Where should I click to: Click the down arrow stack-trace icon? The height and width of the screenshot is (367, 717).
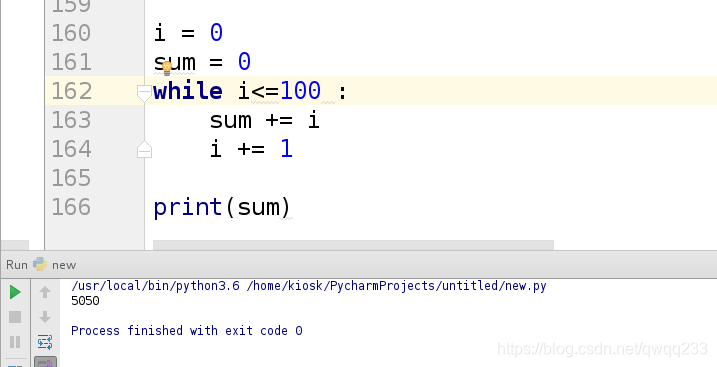click(45, 317)
